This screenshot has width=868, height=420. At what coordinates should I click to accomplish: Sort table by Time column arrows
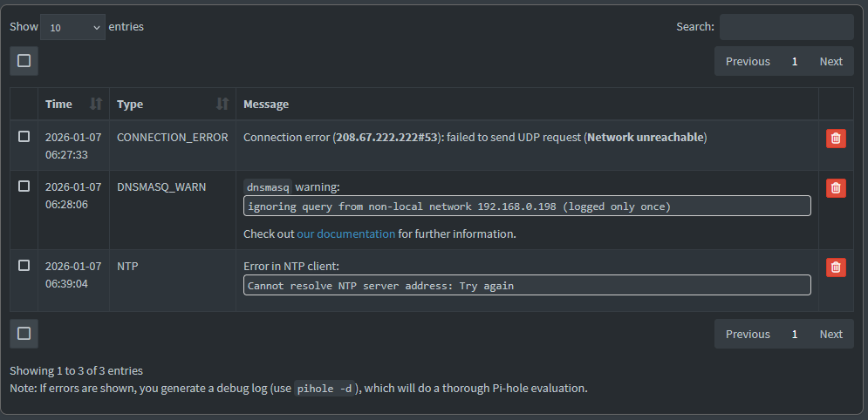pos(96,104)
